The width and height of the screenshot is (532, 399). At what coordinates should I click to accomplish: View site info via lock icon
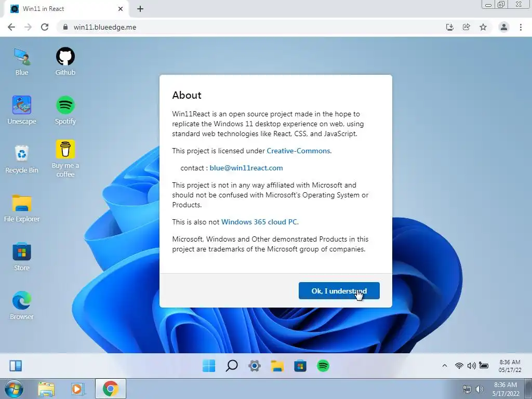[x=65, y=27]
